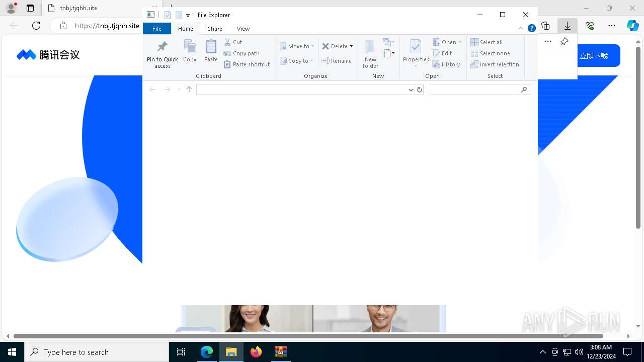Click Edge address bar URL

point(107,26)
